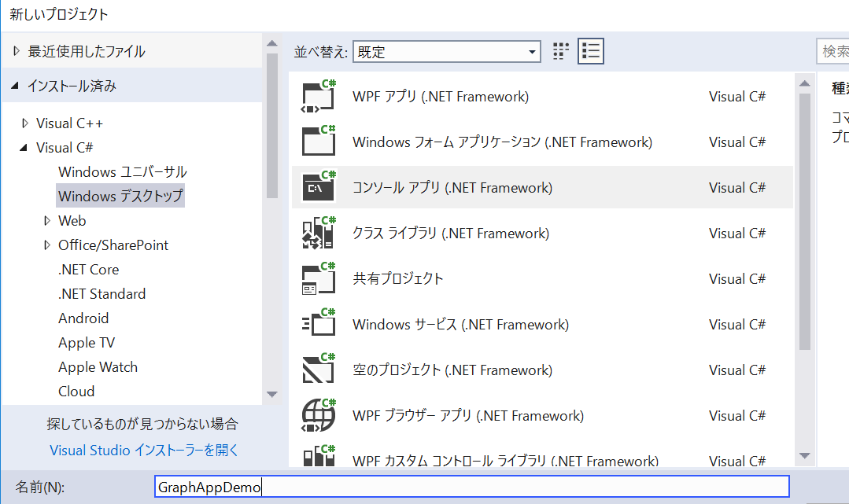849x504 pixels.
Task: Expand the 最近使用したファイル section
Action: click(17, 51)
